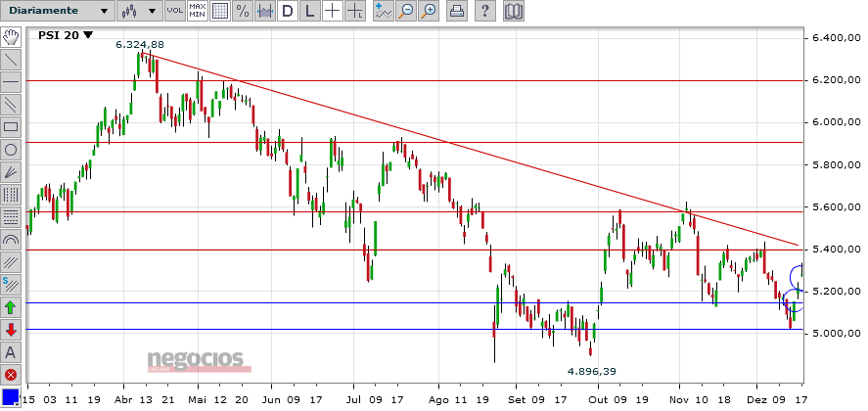Expand the PSI 20 symbol dropdown
This screenshot has height=411, width=868.
[x=66, y=35]
